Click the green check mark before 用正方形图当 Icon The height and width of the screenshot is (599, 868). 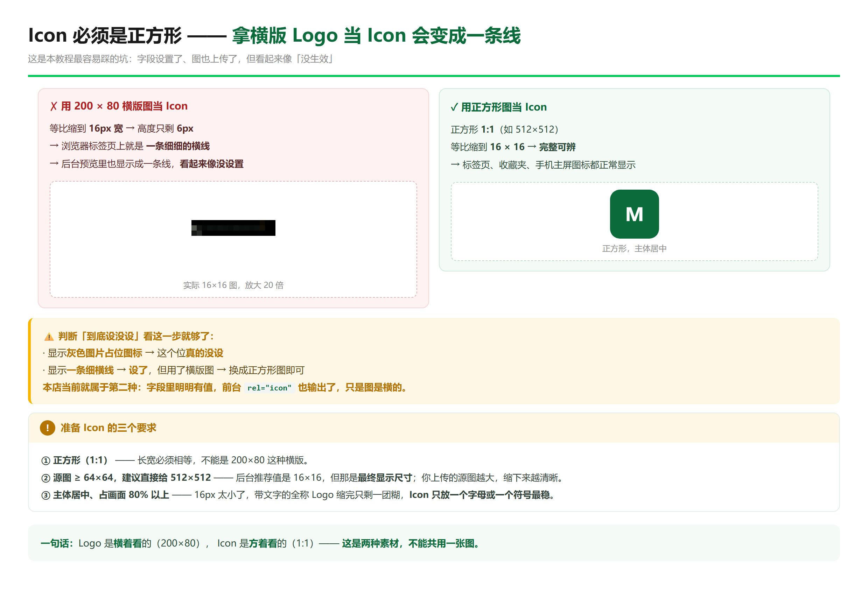coord(454,107)
